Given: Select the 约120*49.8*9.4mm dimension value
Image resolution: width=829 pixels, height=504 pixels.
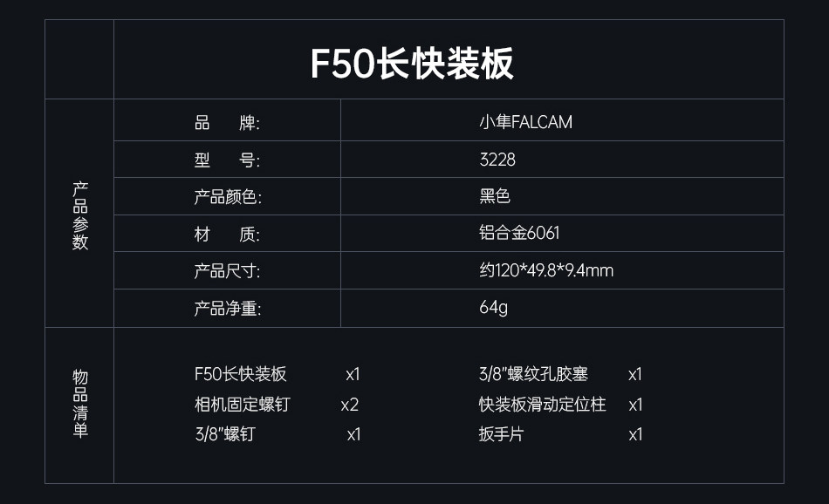Looking at the screenshot, I should 546,271.
